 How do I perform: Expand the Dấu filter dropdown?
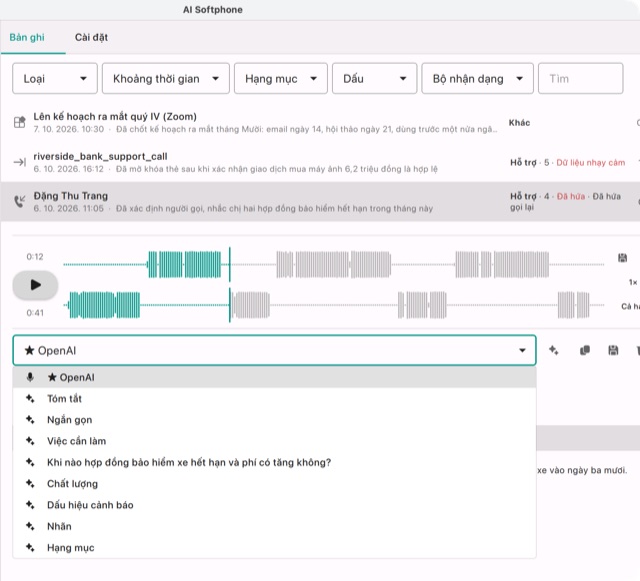374,78
